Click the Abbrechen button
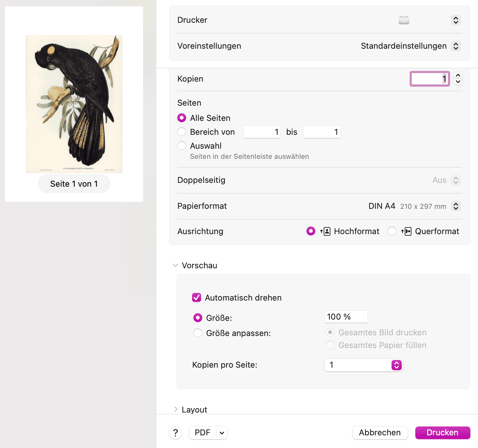Viewport: 478px width, 448px height. coord(380,432)
